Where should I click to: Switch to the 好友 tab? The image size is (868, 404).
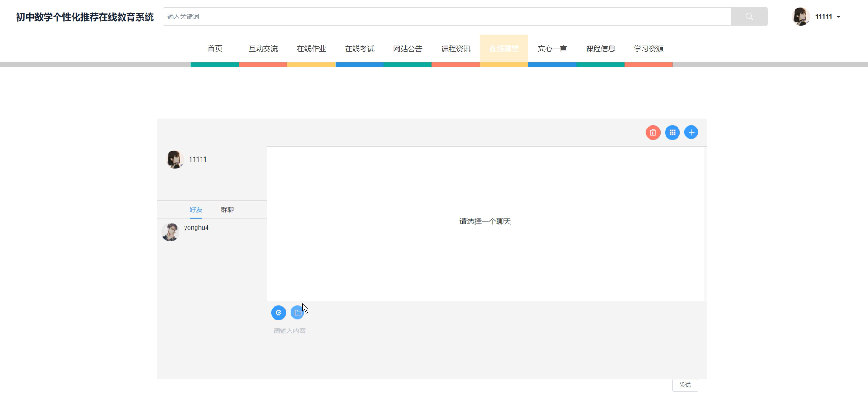click(196, 209)
